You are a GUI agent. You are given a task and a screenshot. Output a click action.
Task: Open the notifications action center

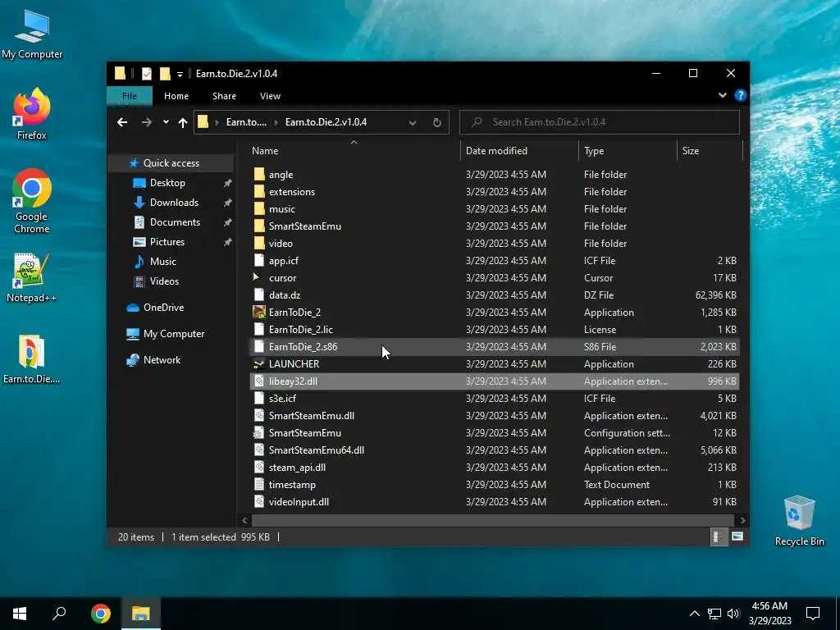click(813, 614)
